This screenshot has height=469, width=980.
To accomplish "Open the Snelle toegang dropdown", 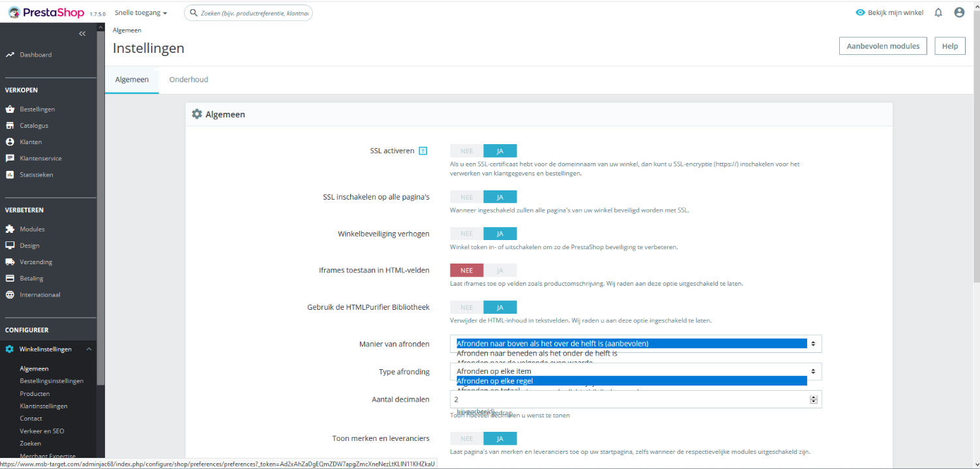I will coord(141,12).
